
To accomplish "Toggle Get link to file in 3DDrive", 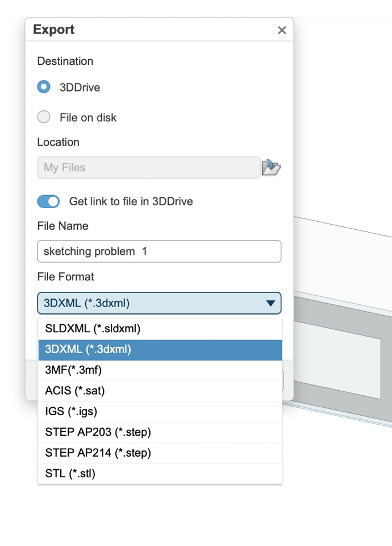I will pyautogui.click(x=48, y=201).
